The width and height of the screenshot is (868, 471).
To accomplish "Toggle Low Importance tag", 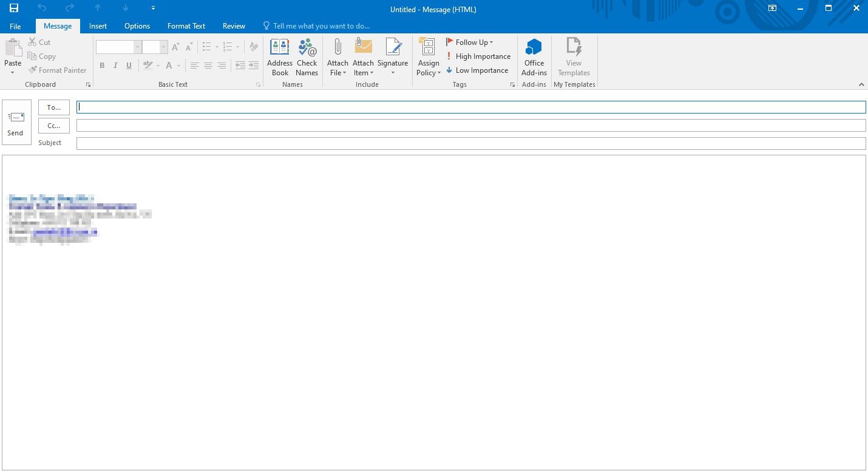I will tap(477, 70).
